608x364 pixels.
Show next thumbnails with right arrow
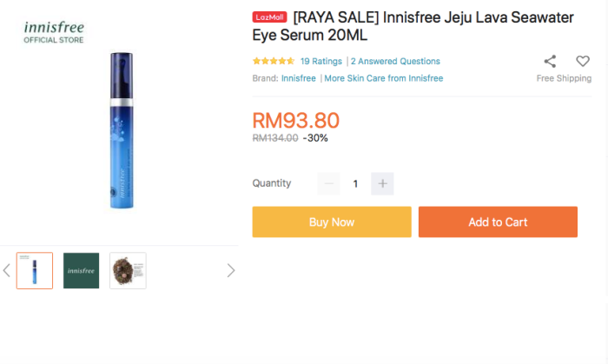[x=231, y=270]
